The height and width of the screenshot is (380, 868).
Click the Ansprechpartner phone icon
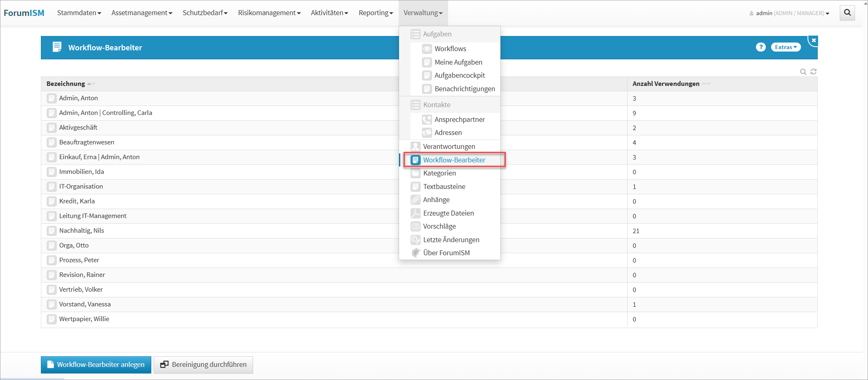[x=427, y=119]
